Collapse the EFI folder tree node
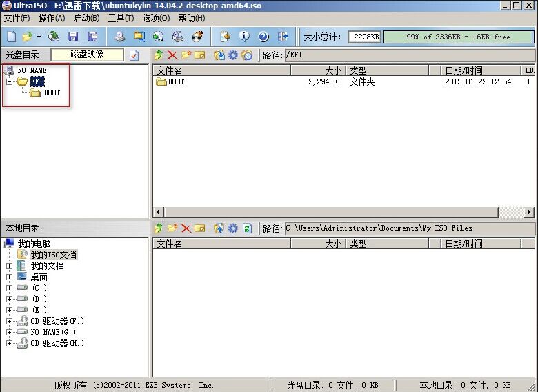This screenshot has width=538, height=392. (x=9, y=81)
